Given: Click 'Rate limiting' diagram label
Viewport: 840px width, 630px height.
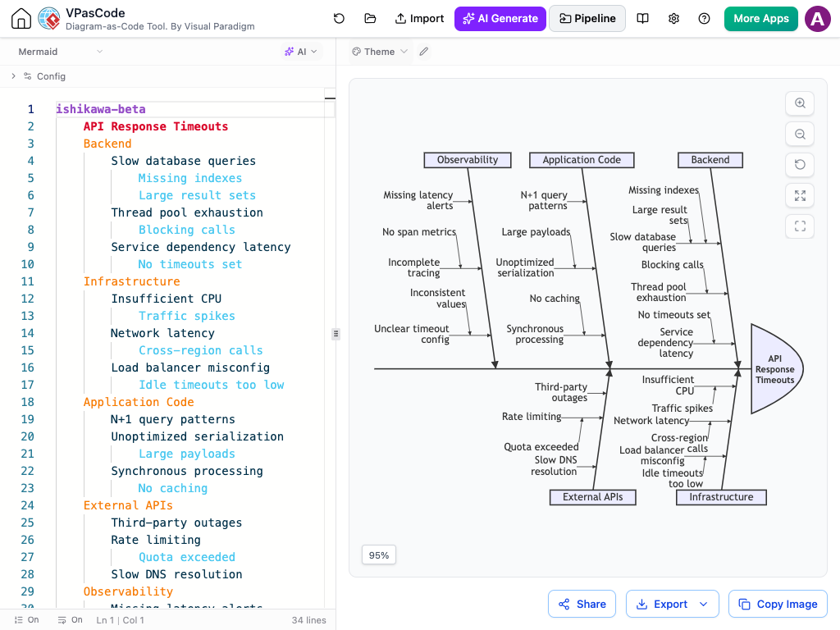Looking at the screenshot, I should point(532,416).
